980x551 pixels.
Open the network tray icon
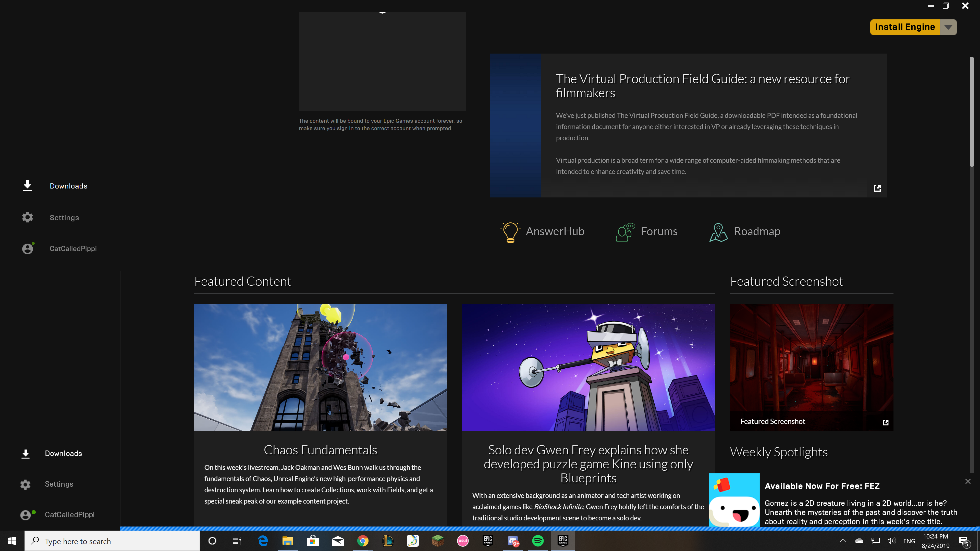coord(875,541)
